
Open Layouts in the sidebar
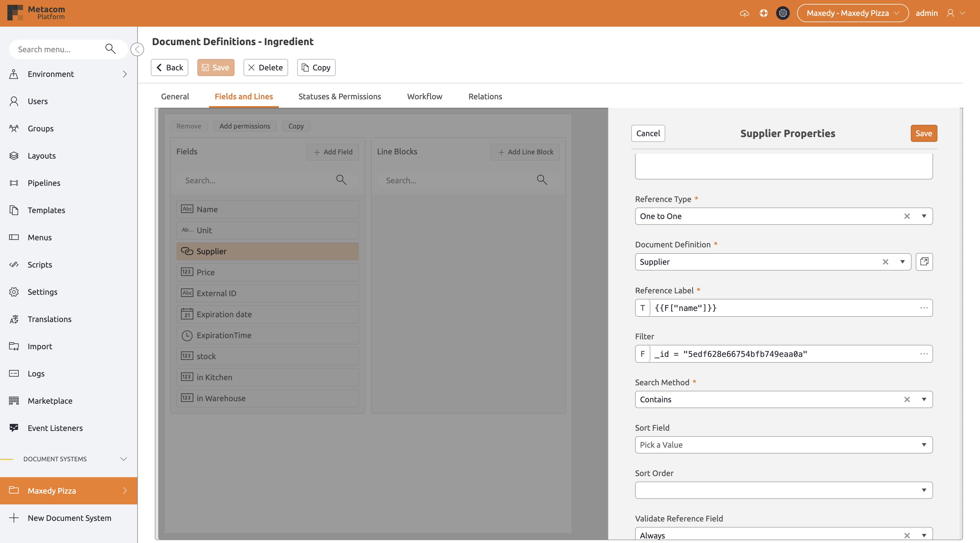[68, 156]
